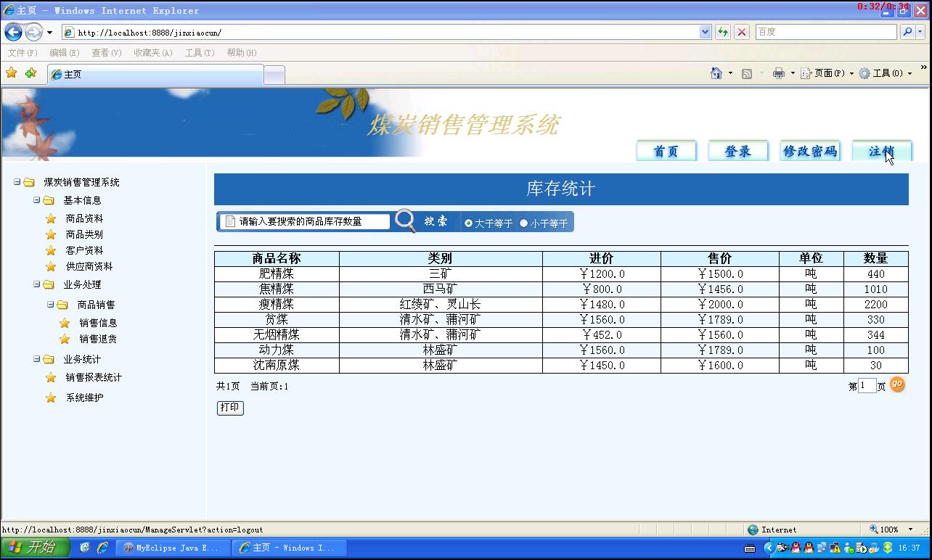Click the quantity cell 2200
932x560 pixels.
(x=876, y=304)
